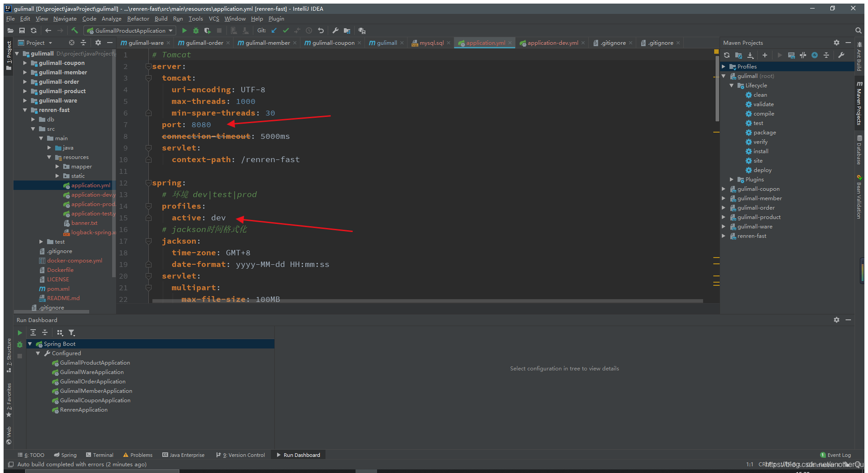
Task: Select RenrenApplication in the Run Dashboard
Action: point(84,410)
